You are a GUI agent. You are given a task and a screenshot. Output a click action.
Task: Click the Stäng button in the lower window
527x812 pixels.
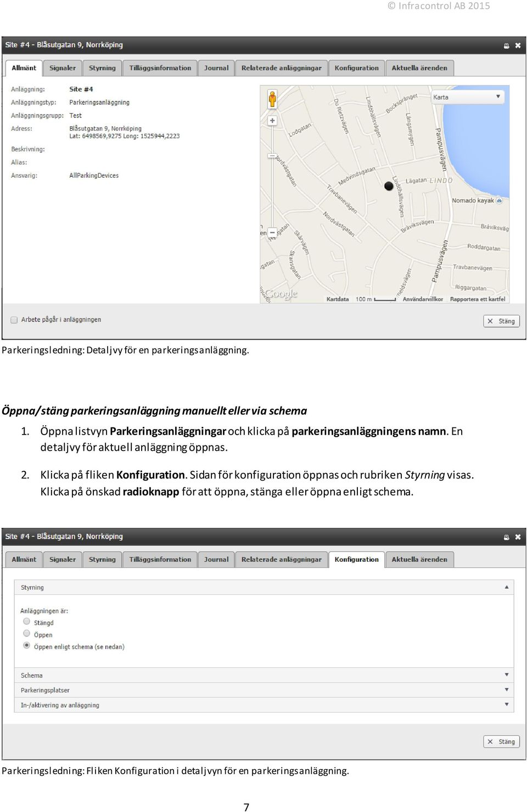click(x=501, y=741)
